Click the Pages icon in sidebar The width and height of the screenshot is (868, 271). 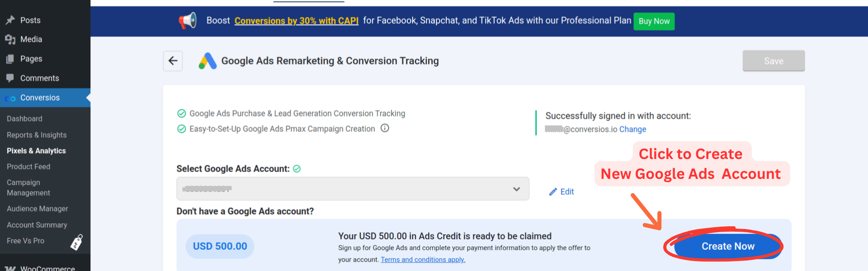click(10, 59)
